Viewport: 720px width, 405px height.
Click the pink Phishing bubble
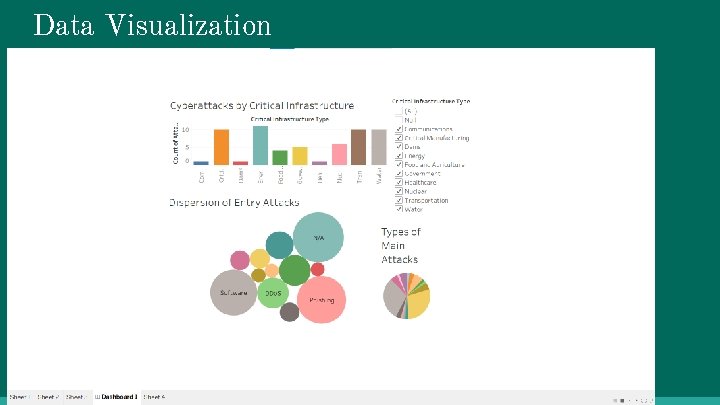(x=321, y=300)
